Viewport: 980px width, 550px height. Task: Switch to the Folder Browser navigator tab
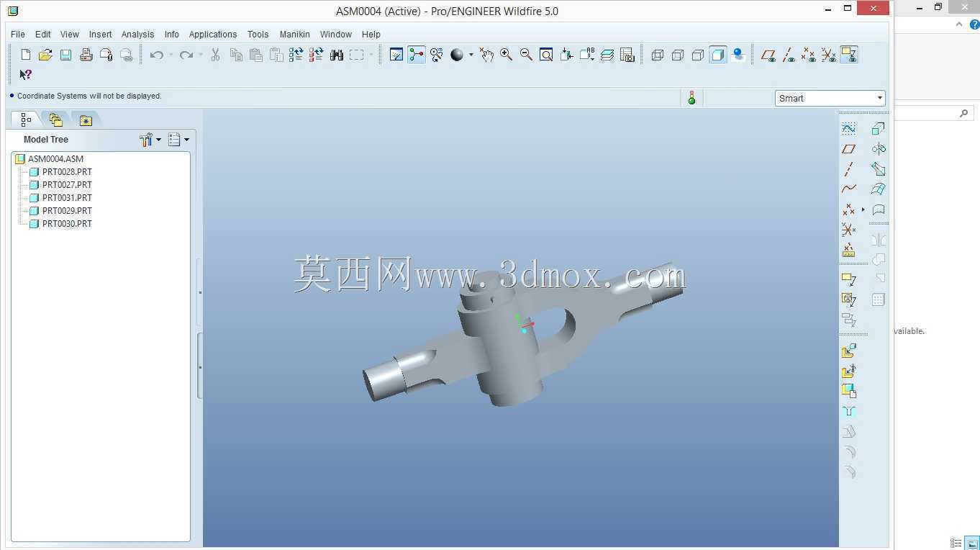[x=55, y=120]
